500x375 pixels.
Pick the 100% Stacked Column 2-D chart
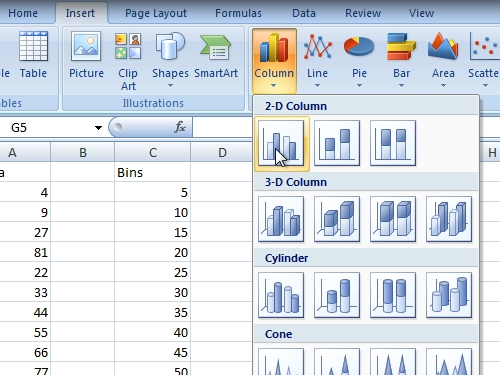393,143
